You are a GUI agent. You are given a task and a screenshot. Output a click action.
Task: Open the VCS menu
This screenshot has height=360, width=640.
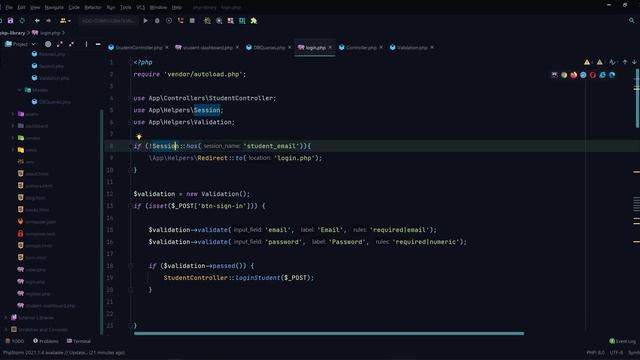tap(140, 7)
